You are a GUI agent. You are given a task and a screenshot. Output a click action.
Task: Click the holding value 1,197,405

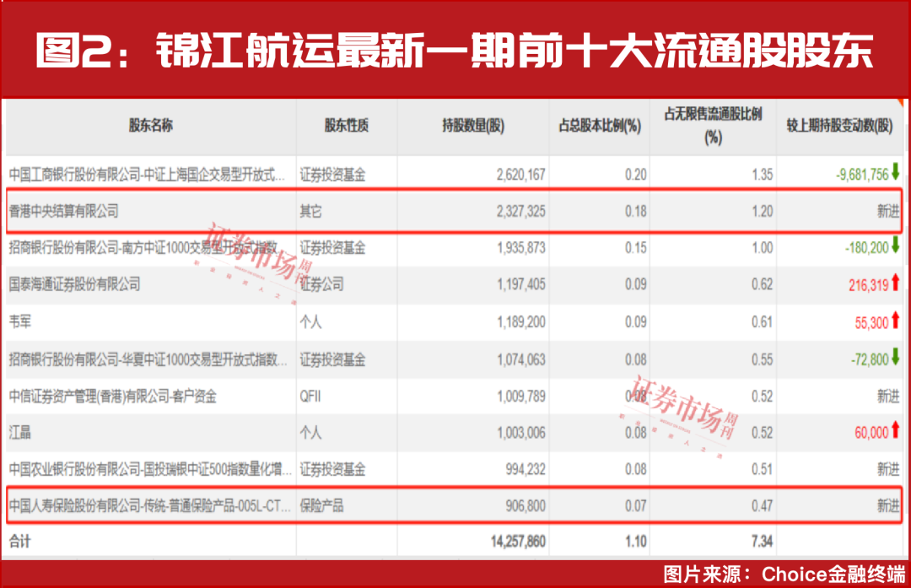(x=521, y=284)
